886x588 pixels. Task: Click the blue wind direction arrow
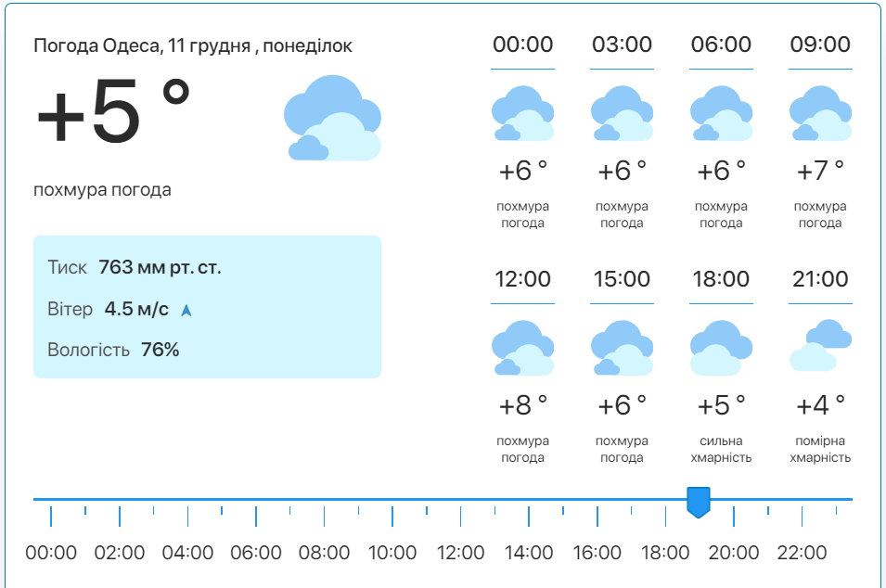pos(186,310)
